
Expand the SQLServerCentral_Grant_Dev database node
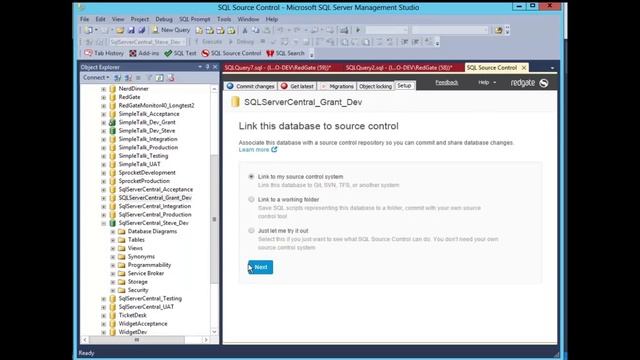click(x=104, y=198)
